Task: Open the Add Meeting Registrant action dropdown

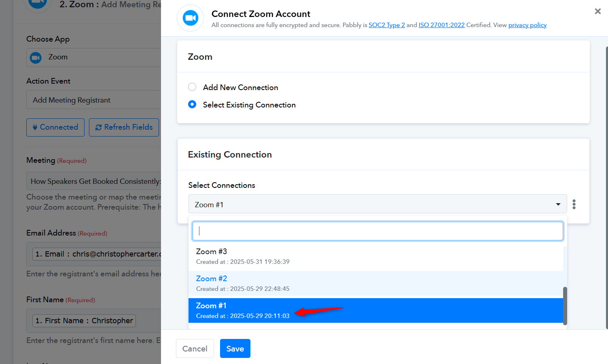Action: [94, 100]
